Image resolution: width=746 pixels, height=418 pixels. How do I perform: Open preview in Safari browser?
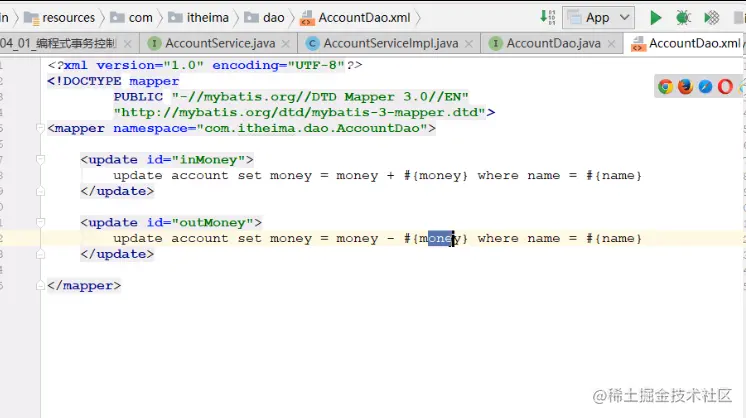(705, 87)
